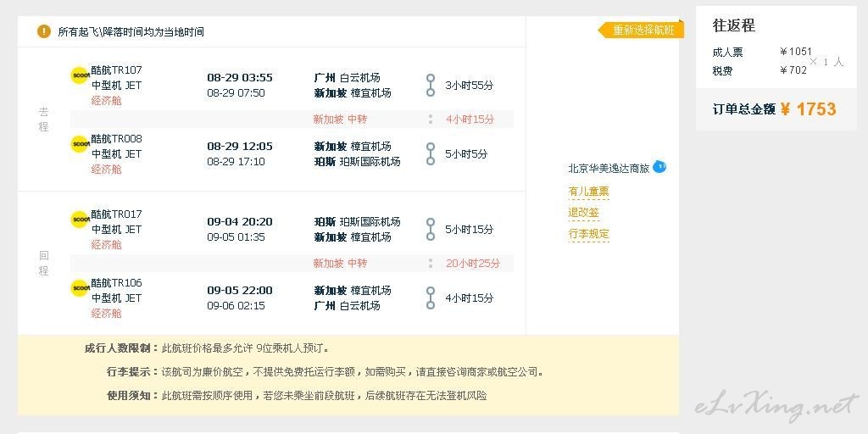
Task: Click flight number 酷航TR008
Action: 117,138
